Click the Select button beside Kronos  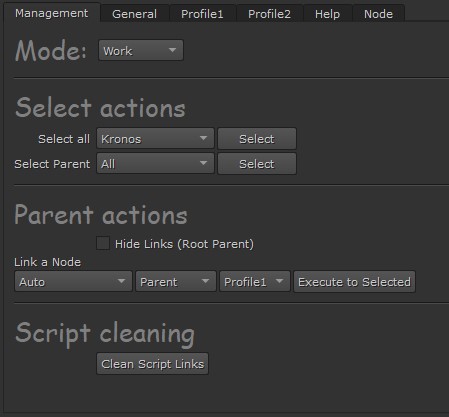[x=257, y=138]
